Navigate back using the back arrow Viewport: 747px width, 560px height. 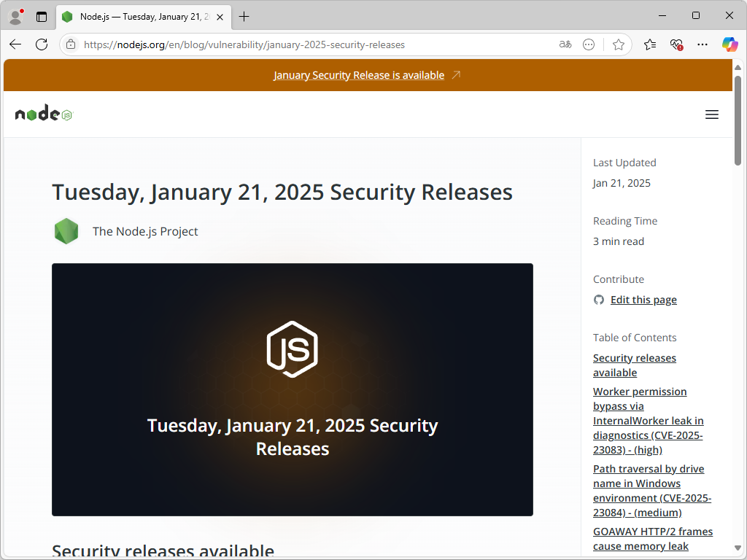point(15,44)
